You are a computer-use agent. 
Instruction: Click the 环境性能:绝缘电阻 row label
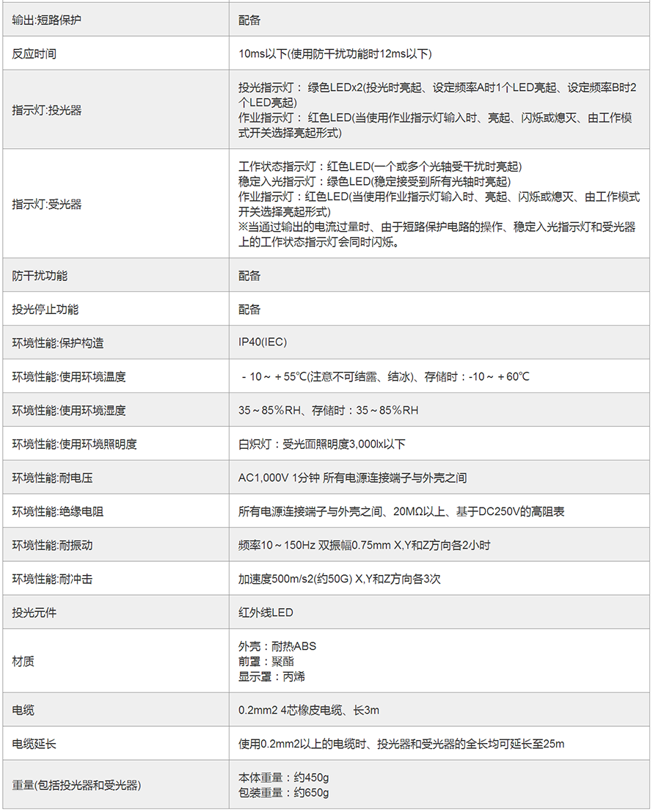(58, 511)
